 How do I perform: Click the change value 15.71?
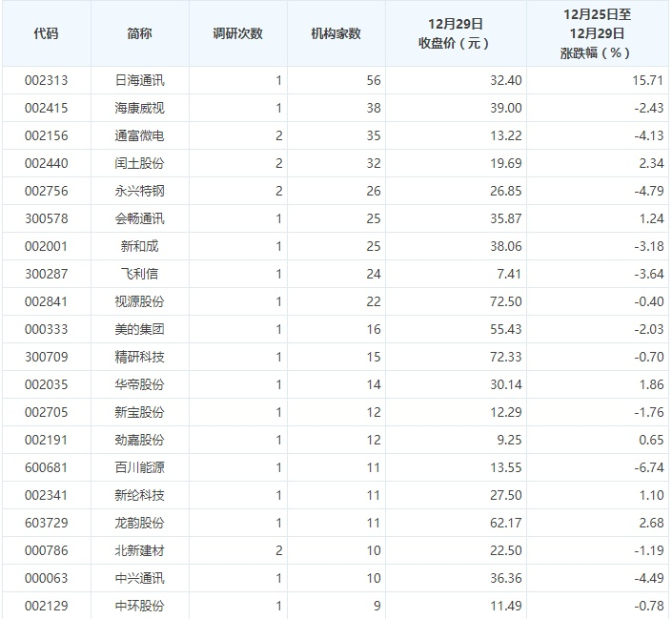647,80
